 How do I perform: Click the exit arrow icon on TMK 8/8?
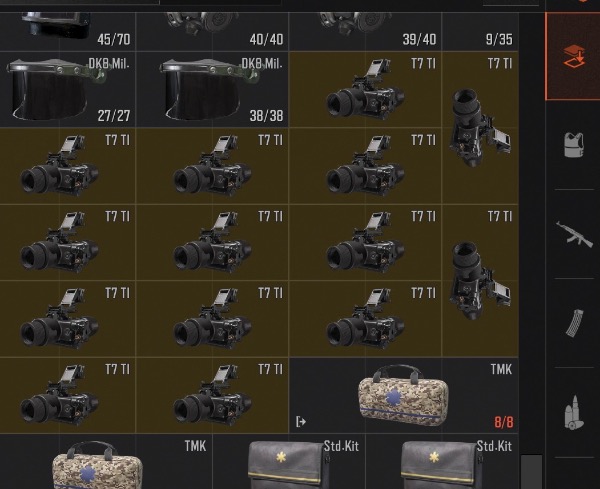click(301, 422)
